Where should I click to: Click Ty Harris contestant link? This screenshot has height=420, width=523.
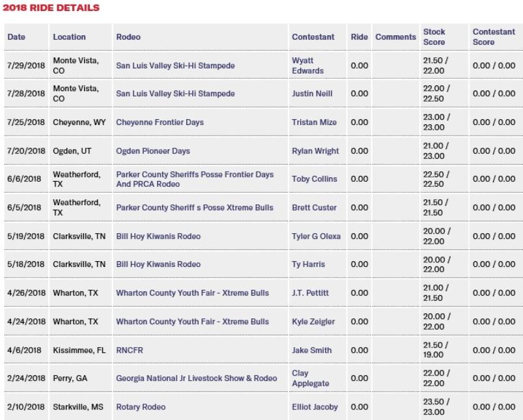coord(308,264)
